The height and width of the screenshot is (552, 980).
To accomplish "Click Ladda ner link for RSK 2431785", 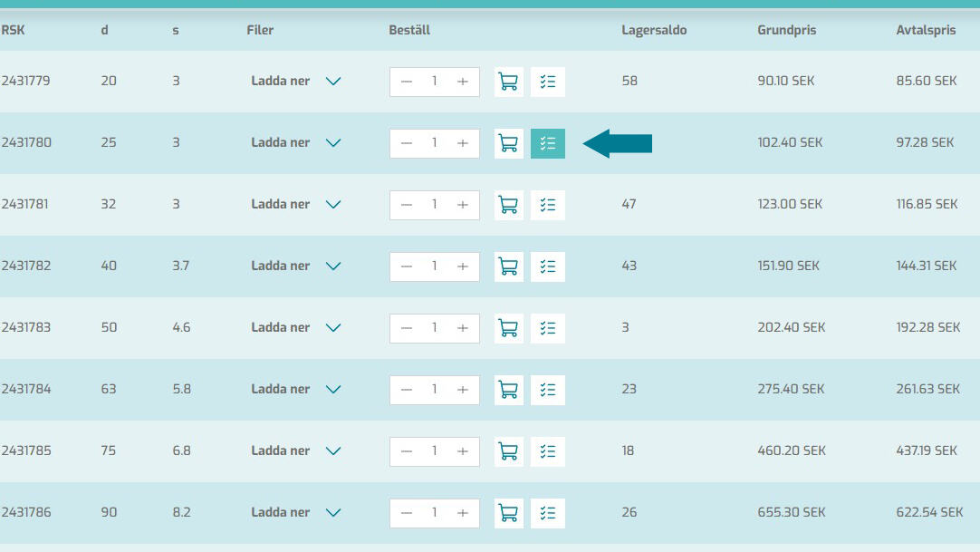I will coord(281,451).
